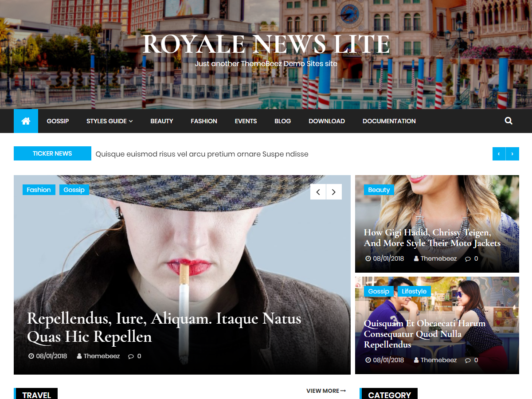Viewport: 532px width, 399px height.
Task: Open the article titled Repellendus, Iure, Aliquam
Action: 164,327
